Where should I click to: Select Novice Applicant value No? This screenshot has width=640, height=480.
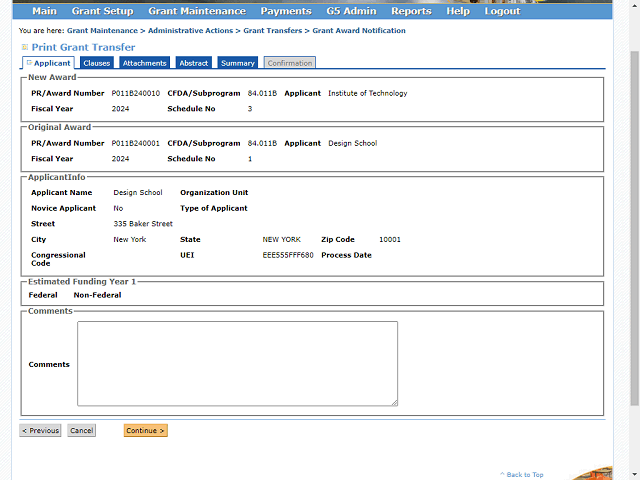(118, 208)
